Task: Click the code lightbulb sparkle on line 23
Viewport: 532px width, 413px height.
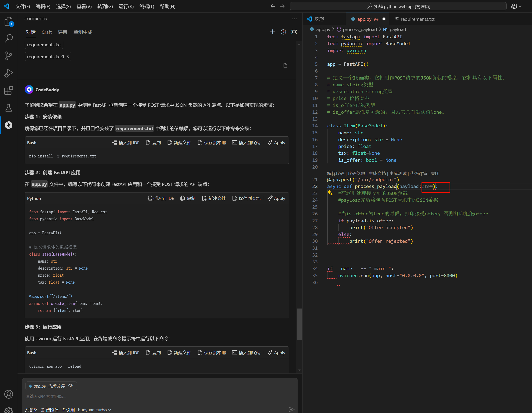Action: click(x=330, y=193)
